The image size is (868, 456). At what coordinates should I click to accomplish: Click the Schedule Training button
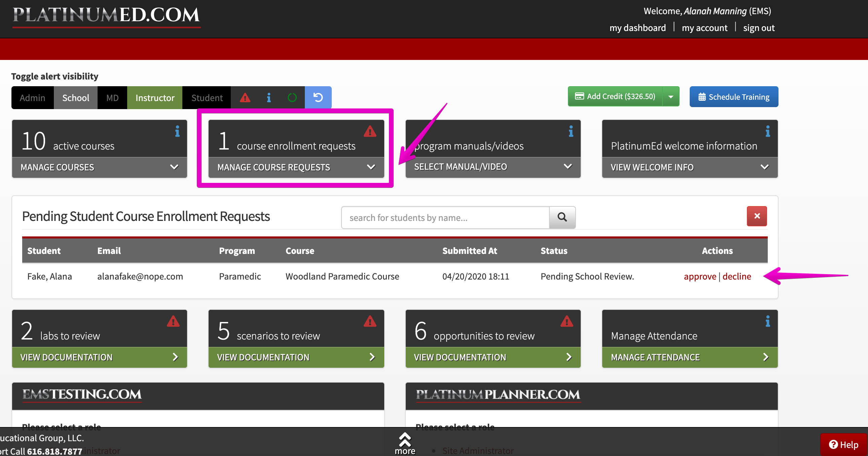click(733, 97)
